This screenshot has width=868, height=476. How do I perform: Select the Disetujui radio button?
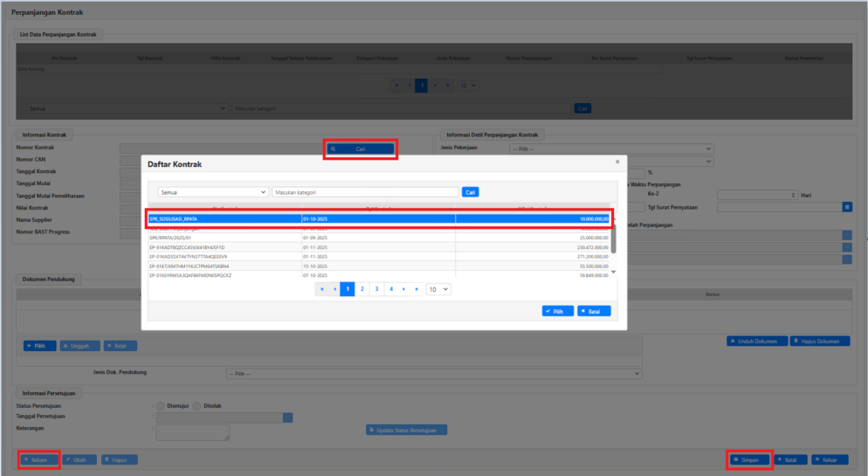159,405
